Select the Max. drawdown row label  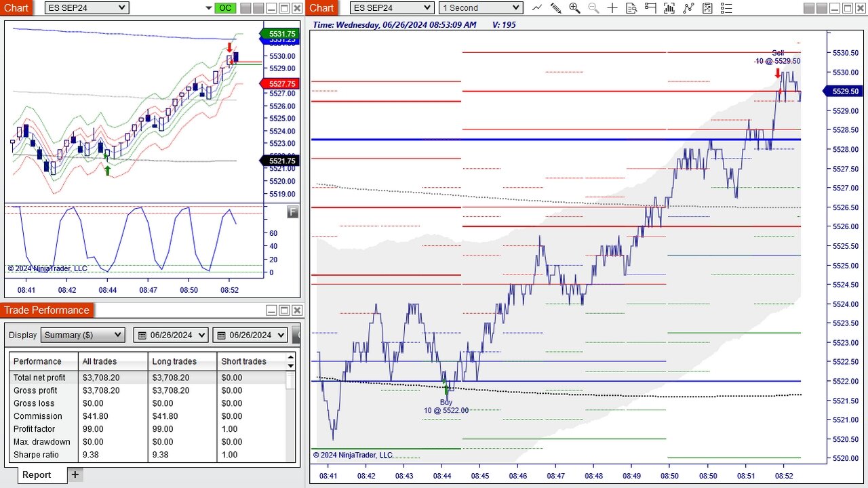pyautogui.click(x=42, y=442)
